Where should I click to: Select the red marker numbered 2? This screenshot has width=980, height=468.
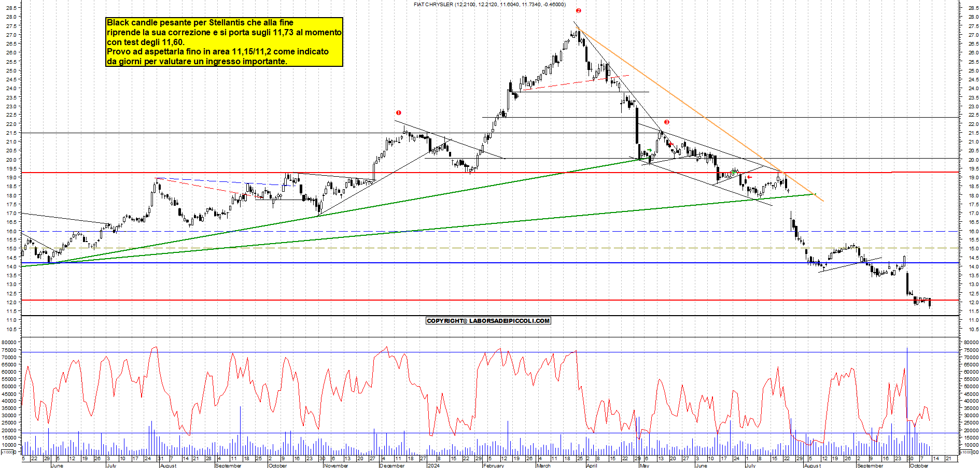[579, 10]
